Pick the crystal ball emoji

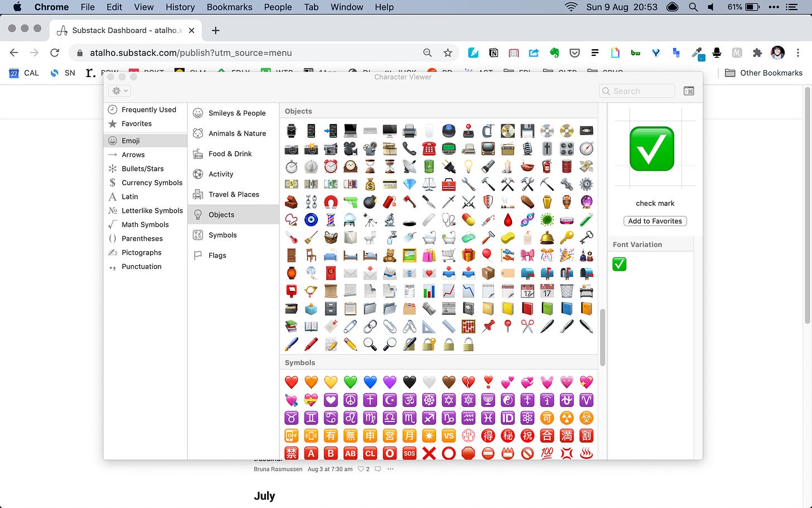click(x=586, y=202)
